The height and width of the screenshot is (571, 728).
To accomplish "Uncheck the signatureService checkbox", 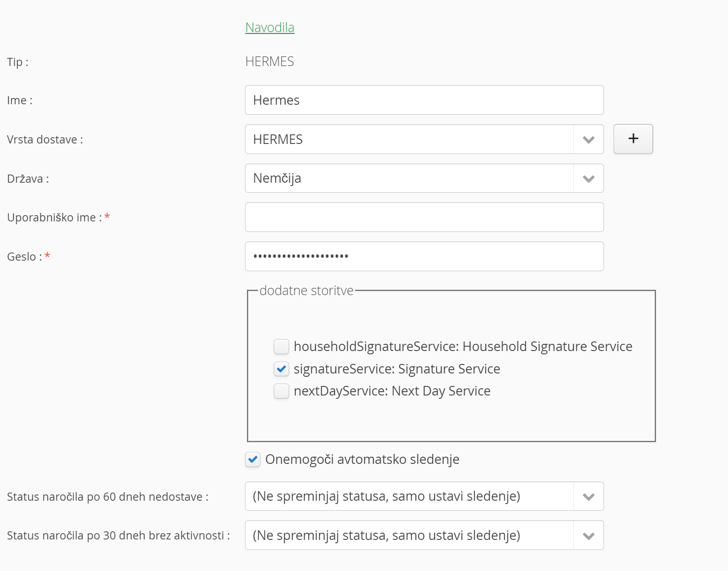I will click(281, 369).
